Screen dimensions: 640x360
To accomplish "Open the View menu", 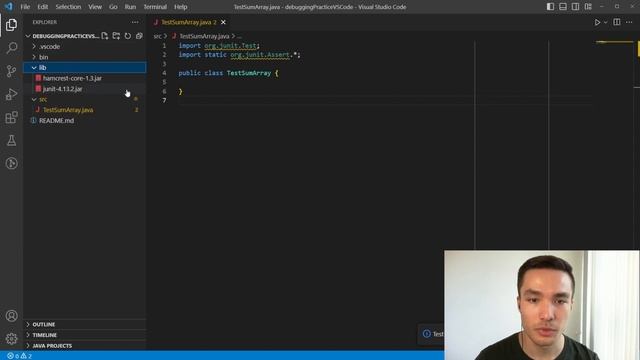I will coord(95,7).
